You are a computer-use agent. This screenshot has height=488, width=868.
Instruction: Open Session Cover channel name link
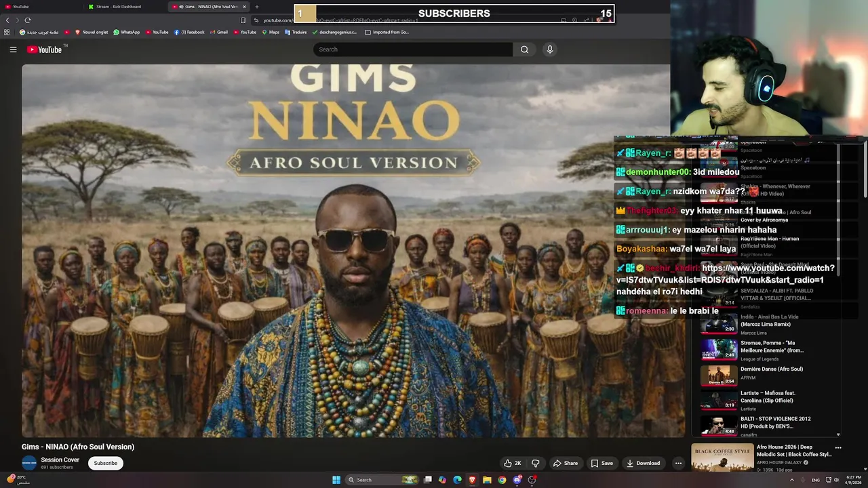[x=60, y=460]
